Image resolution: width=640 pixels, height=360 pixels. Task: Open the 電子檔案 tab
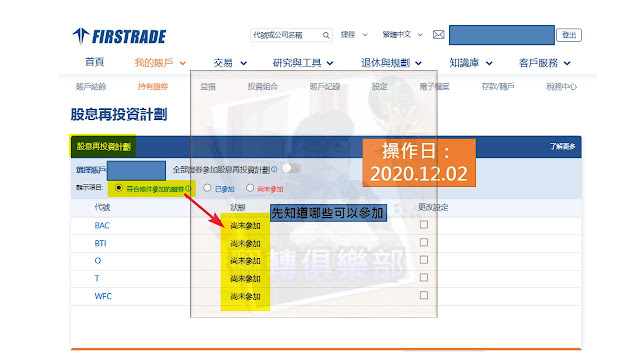pos(434,87)
